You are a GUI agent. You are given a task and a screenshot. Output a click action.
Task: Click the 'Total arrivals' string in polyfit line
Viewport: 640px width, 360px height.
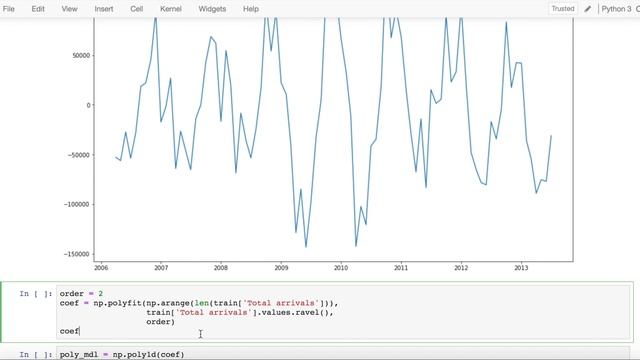[x=281, y=303]
